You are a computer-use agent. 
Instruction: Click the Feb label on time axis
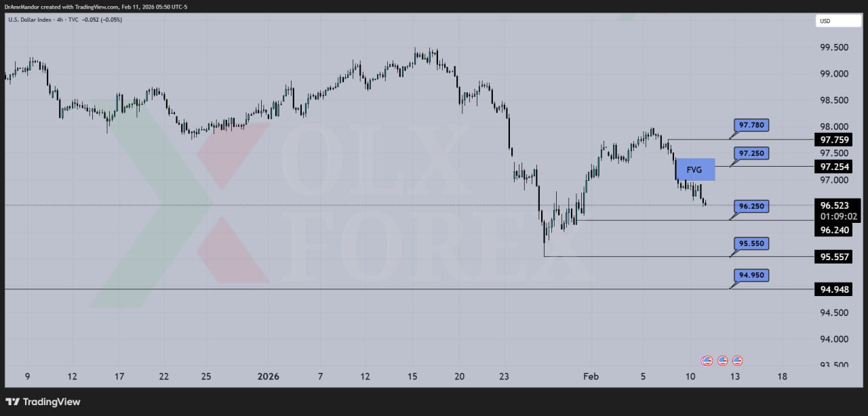[x=591, y=376]
